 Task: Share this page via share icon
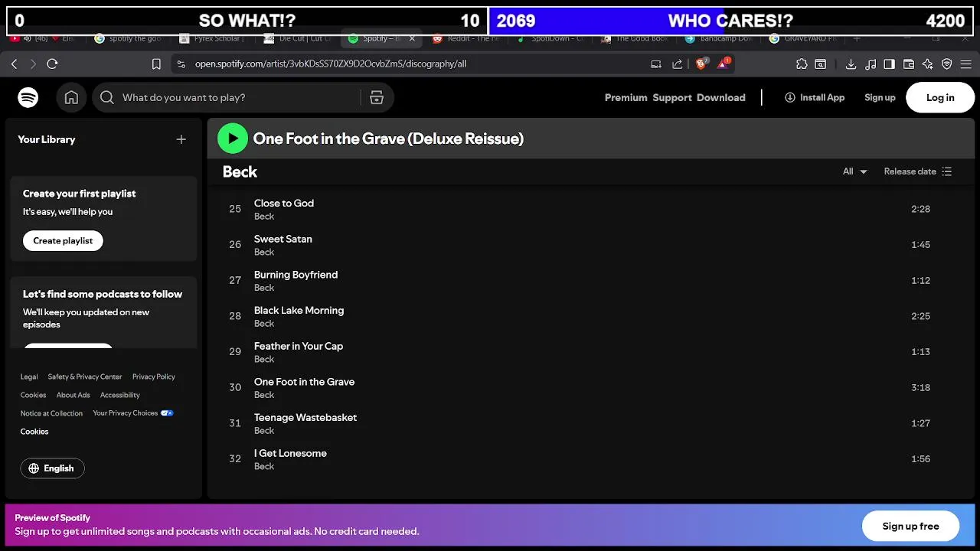click(678, 64)
